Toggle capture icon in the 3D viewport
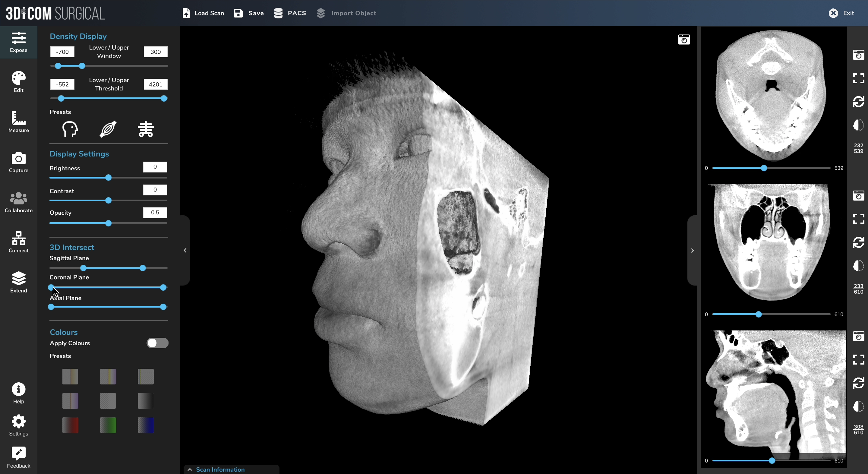The height and width of the screenshot is (474, 868). pyautogui.click(x=684, y=39)
